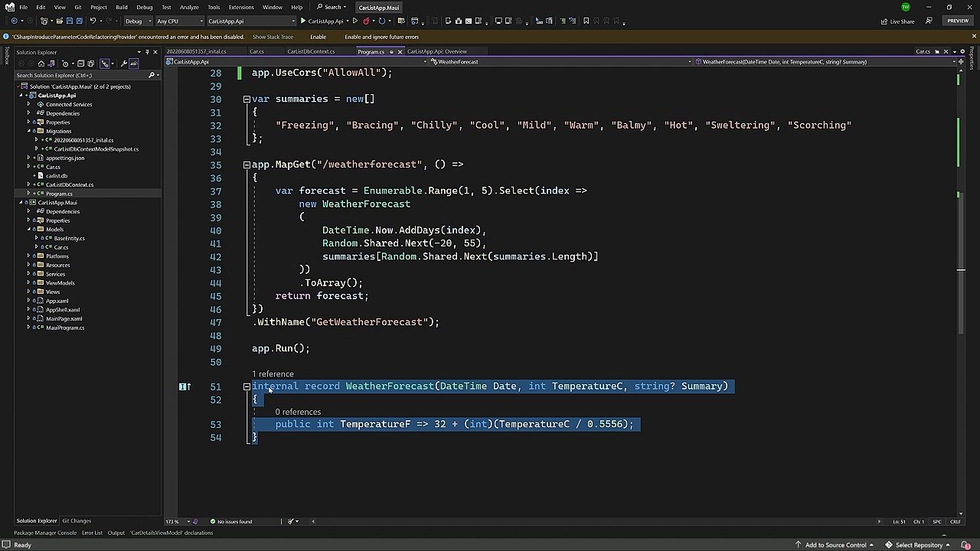Viewport: 980px width, 551px height.
Task: Click the quick actions screwdriver icon at line 51
Action: [185, 386]
